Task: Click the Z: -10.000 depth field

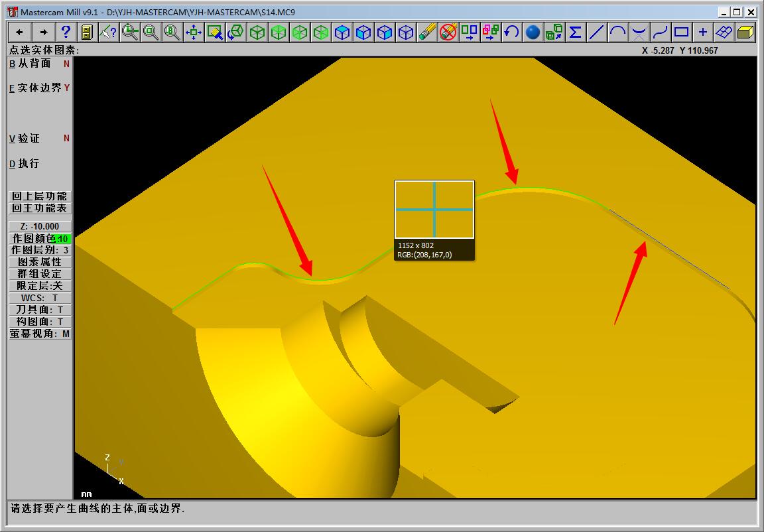Action: tap(40, 227)
